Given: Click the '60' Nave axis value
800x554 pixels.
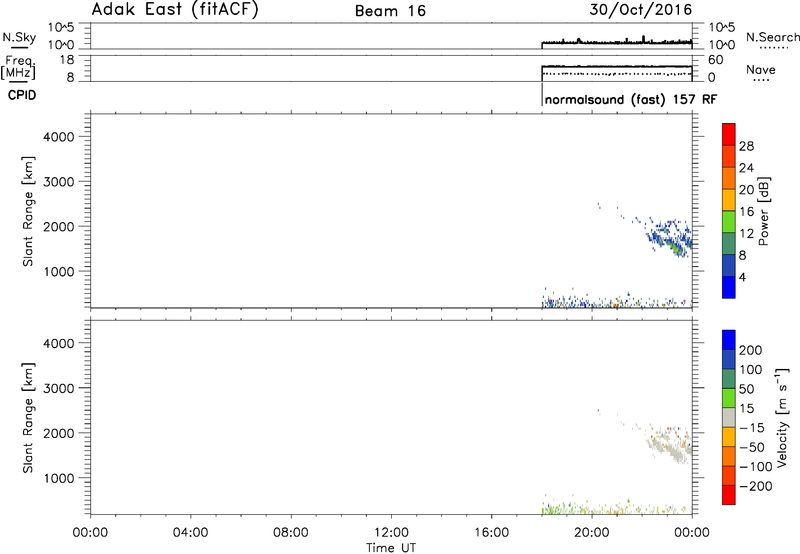Looking at the screenshot, I should click(715, 60).
